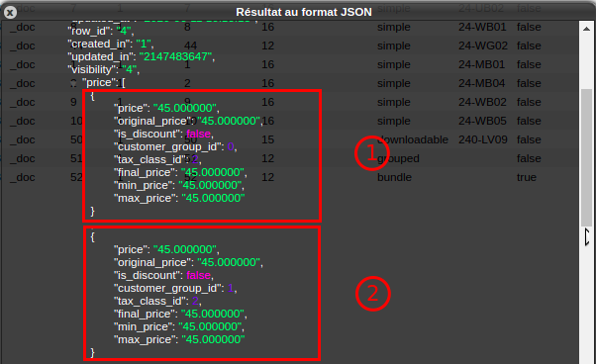Screen dimensions: 596x364
Task: Click SKU cell 24-WB05 in background table
Action: (482, 121)
